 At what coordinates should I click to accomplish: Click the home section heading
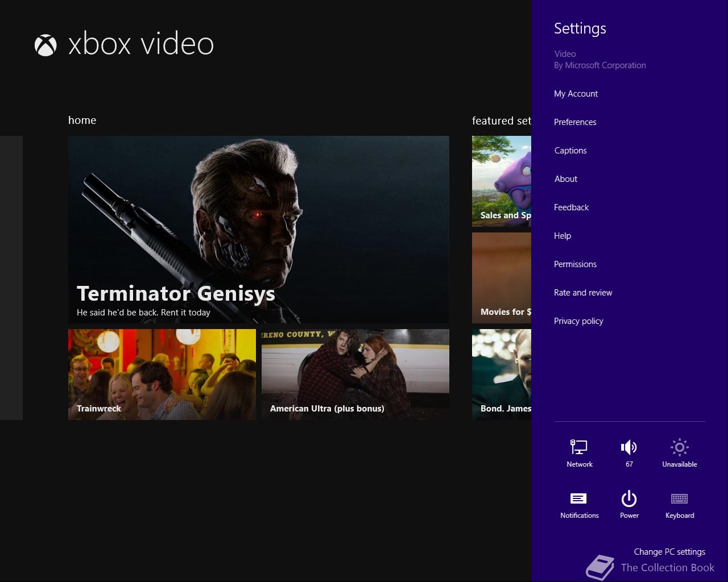point(82,120)
